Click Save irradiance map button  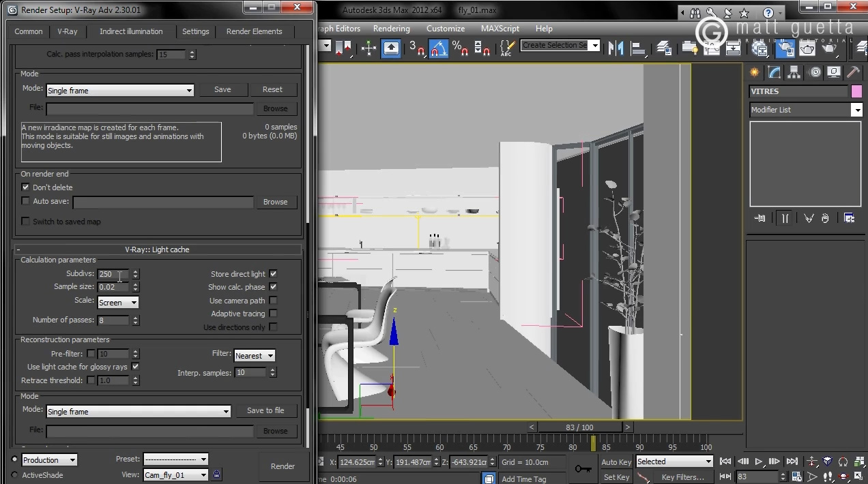tap(222, 89)
